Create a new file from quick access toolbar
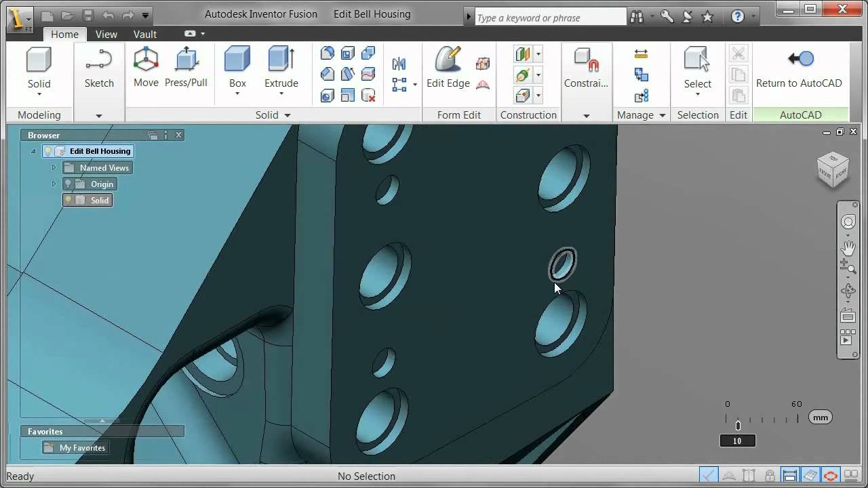The image size is (868, 488). pos(47,15)
